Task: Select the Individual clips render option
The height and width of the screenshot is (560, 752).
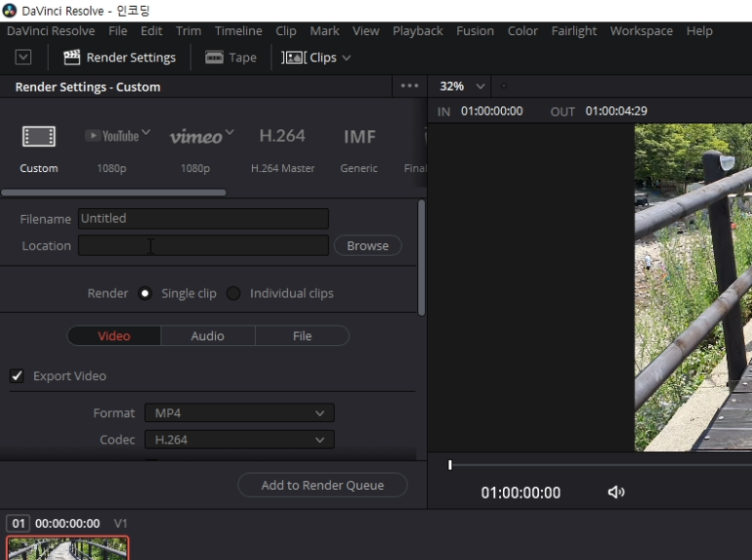Action: [x=233, y=293]
